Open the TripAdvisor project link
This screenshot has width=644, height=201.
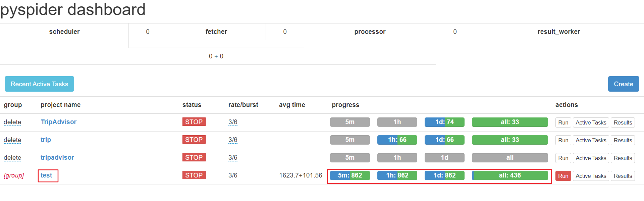pos(59,122)
